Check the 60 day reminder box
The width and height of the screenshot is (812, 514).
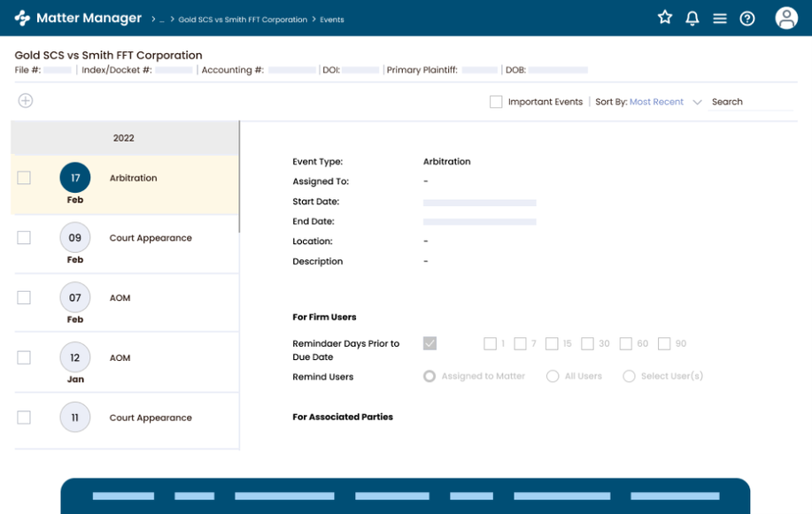(x=625, y=344)
